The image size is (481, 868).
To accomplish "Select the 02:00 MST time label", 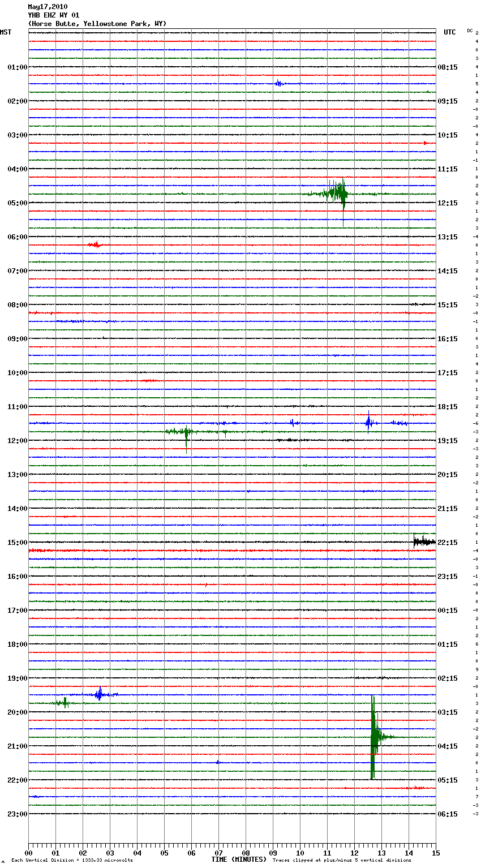I will 18,101.
